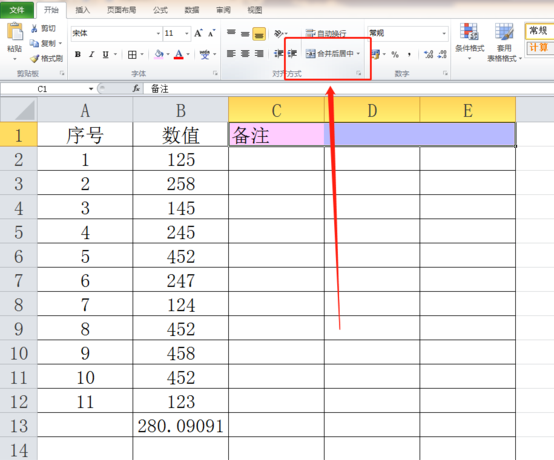The height and width of the screenshot is (460, 554).
Task: Select the Format Painter brush icon
Action: pyautogui.click(x=34, y=58)
